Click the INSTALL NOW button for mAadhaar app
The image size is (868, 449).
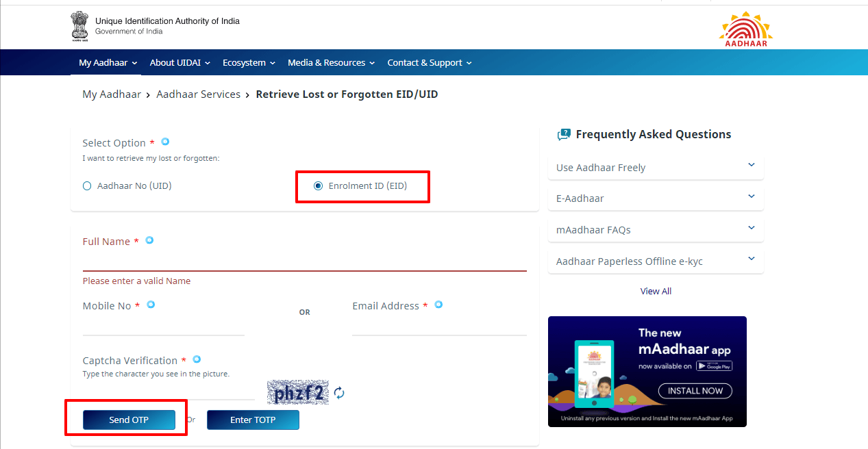(x=695, y=390)
